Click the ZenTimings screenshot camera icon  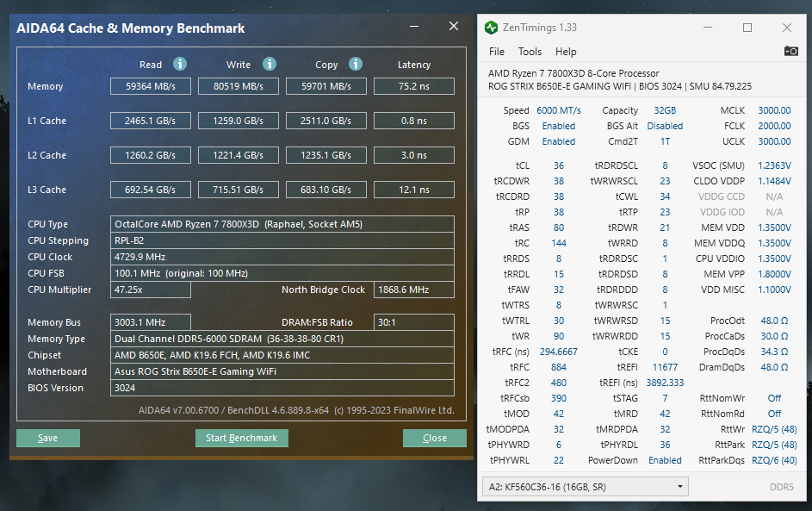(790, 51)
